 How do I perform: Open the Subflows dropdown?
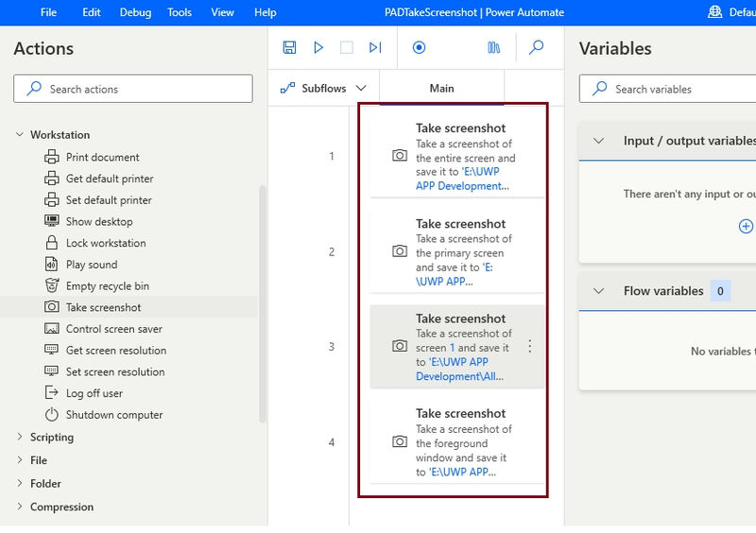click(324, 89)
